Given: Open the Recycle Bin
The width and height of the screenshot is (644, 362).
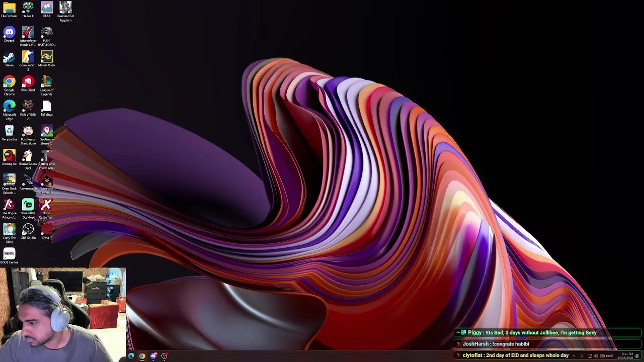Looking at the screenshot, I should coord(9,133).
